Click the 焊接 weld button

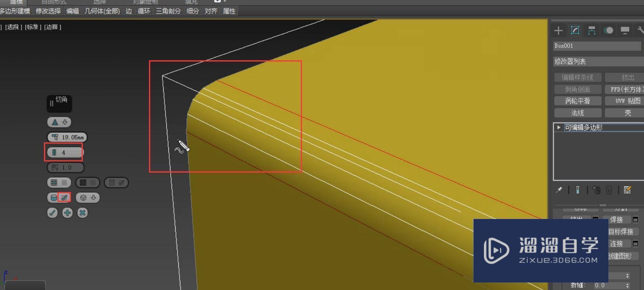click(x=617, y=219)
